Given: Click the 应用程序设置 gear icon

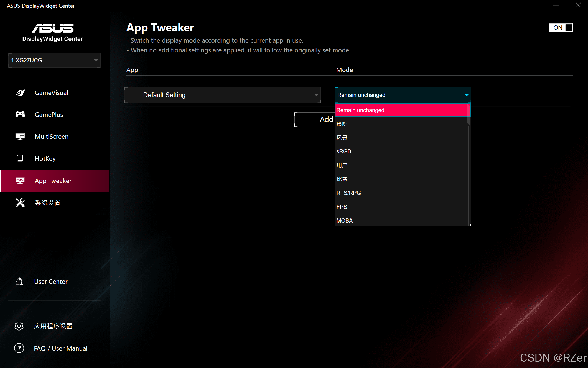Looking at the screenshot, I should click(19, 326).
